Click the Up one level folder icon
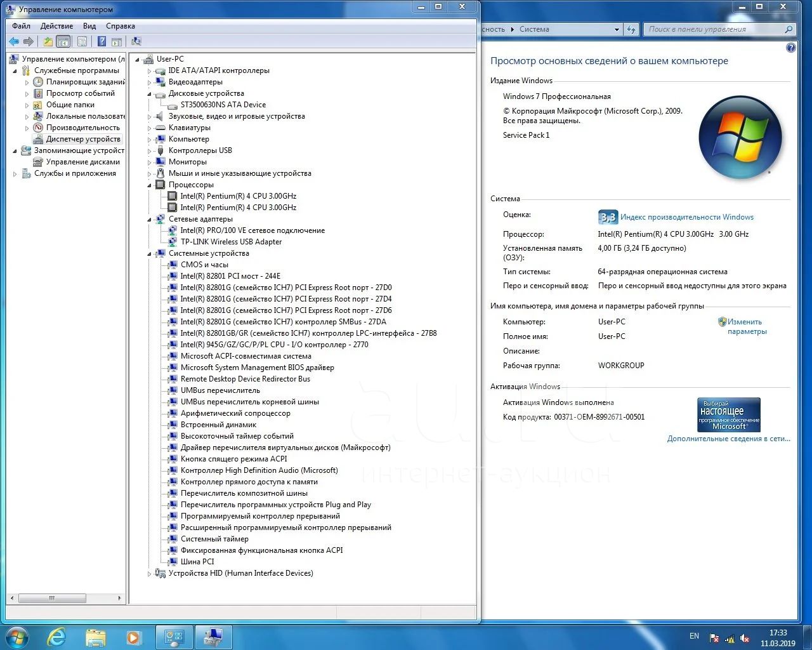Image resolution: width=812 pixels, height=650 pixels. pos(48,41)
